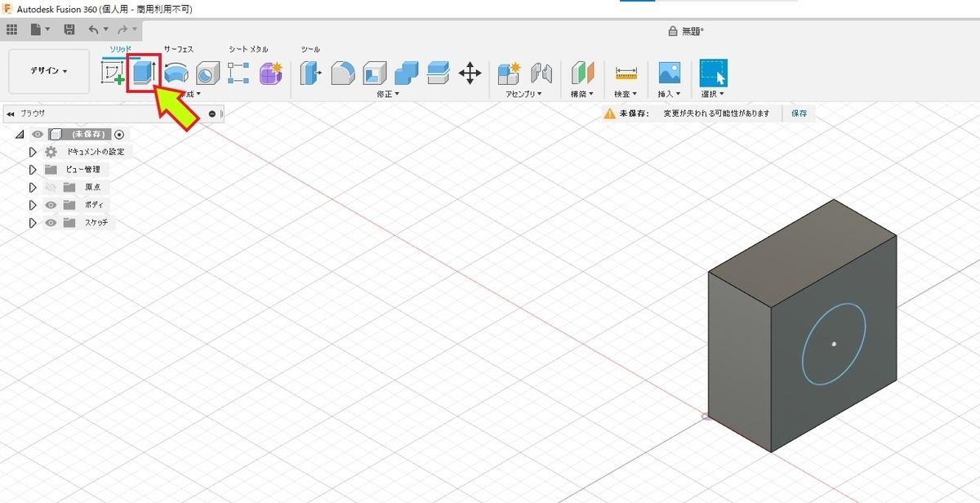Expand the ビュー管理 node

pos(33,170)
